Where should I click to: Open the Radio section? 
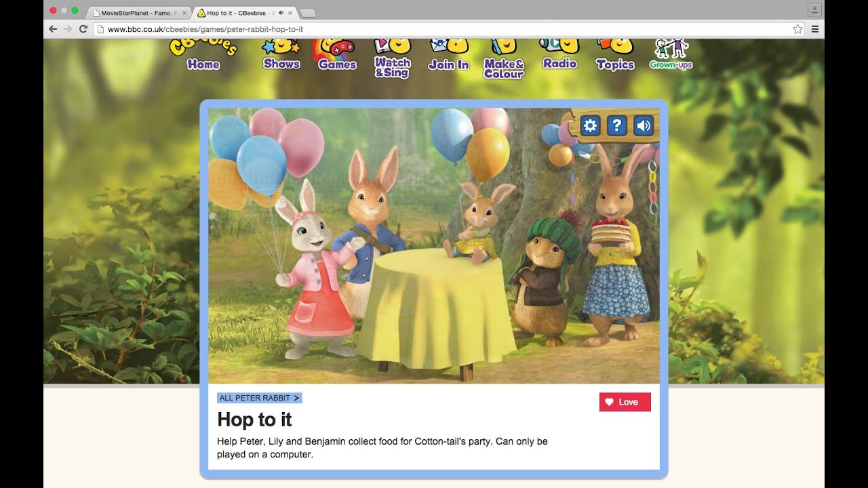[x=559, y=56]
